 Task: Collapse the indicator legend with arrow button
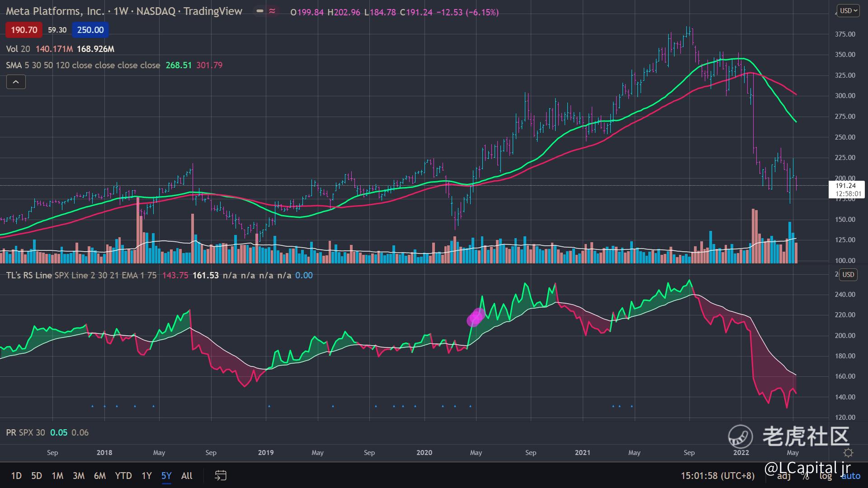[x=16, y=82]
